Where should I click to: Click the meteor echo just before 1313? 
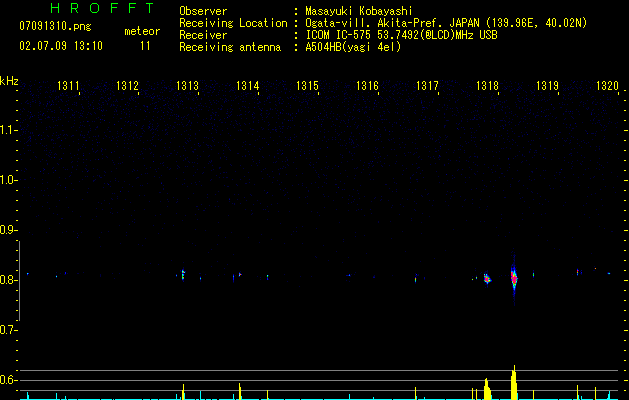(183, 275)
